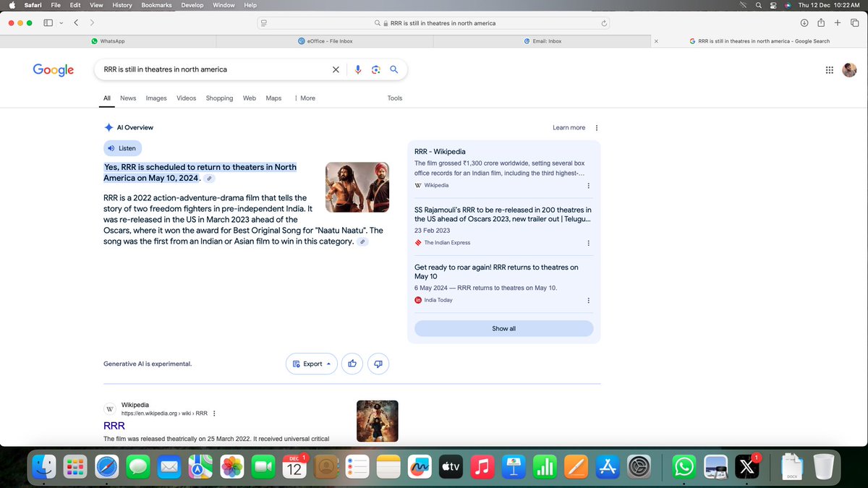Click the Web results filter
This screenshot has width=868, height=488.
click(250, 98)
